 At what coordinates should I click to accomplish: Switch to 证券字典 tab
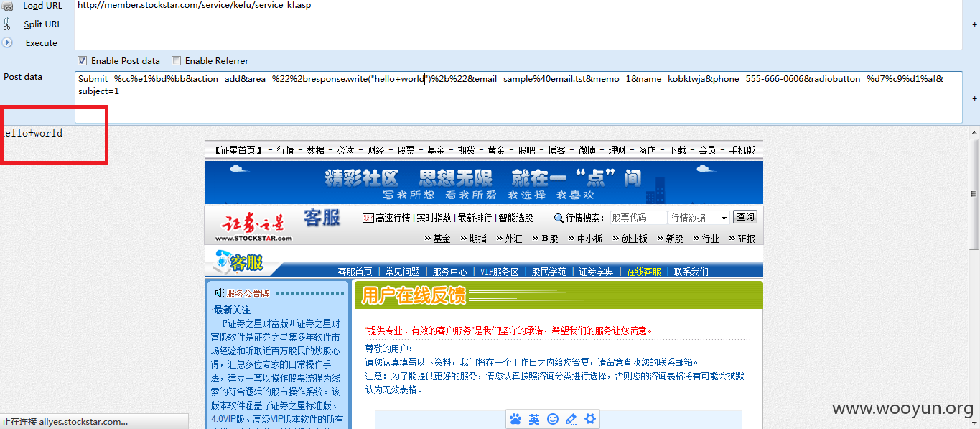click(596, 272)
